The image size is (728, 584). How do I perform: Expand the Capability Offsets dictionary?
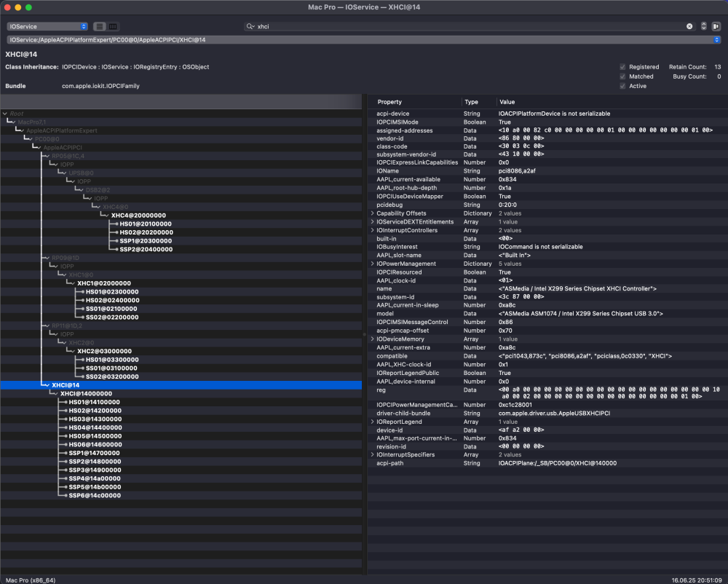point(372,213)
